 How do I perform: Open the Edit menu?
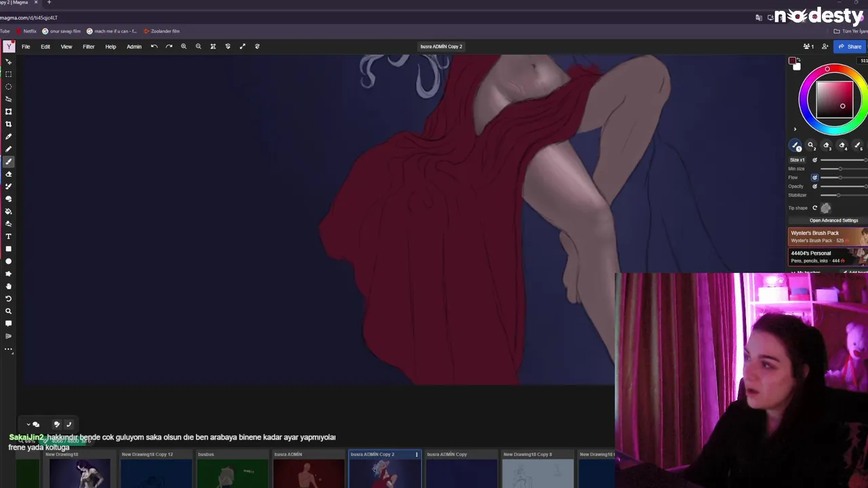(45, 47)
